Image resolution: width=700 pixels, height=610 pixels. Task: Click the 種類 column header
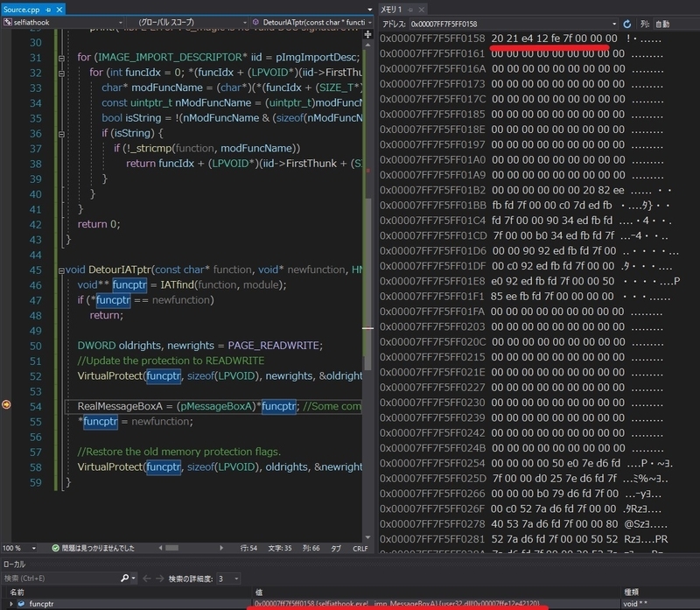[x=631, y=592]
